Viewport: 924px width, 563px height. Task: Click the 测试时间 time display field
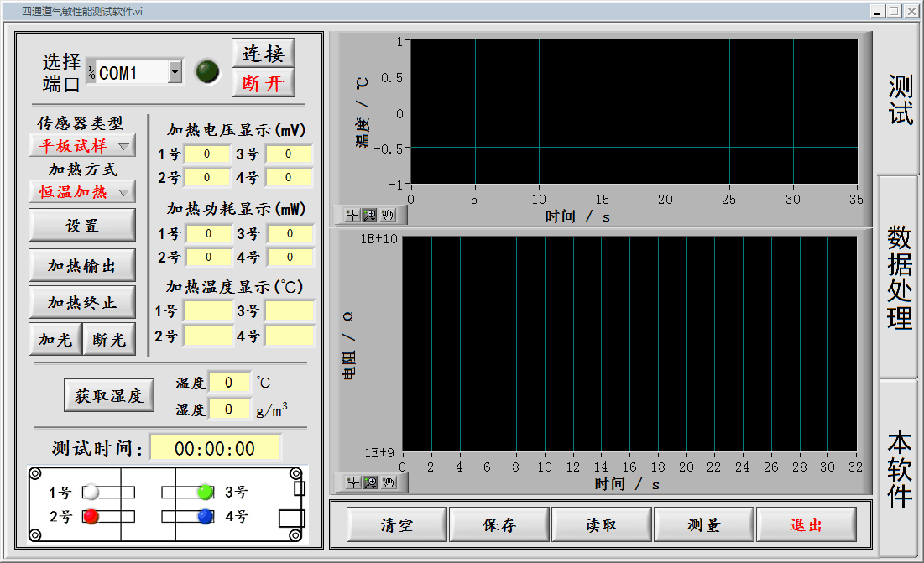click(x=215, y=448)
